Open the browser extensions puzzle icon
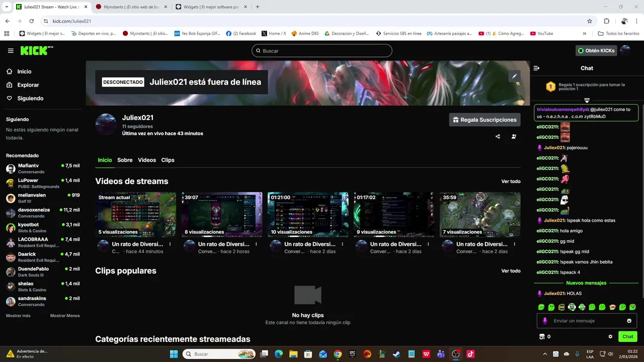 click(606, 21)
